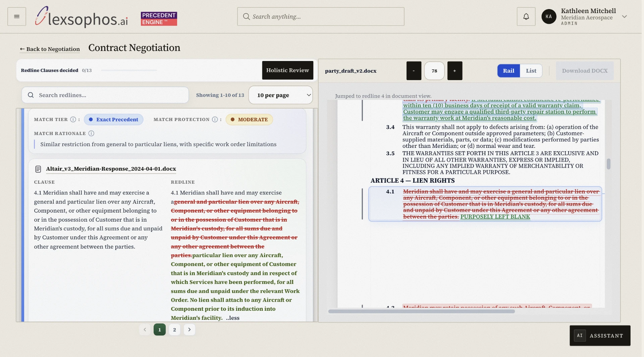Go back via Back to Negotiation link
This screenshot has height=357, width=644.
(50, 49)
